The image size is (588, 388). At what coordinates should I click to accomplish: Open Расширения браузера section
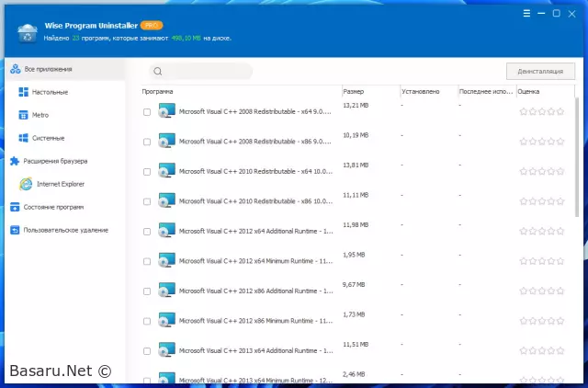55,161
